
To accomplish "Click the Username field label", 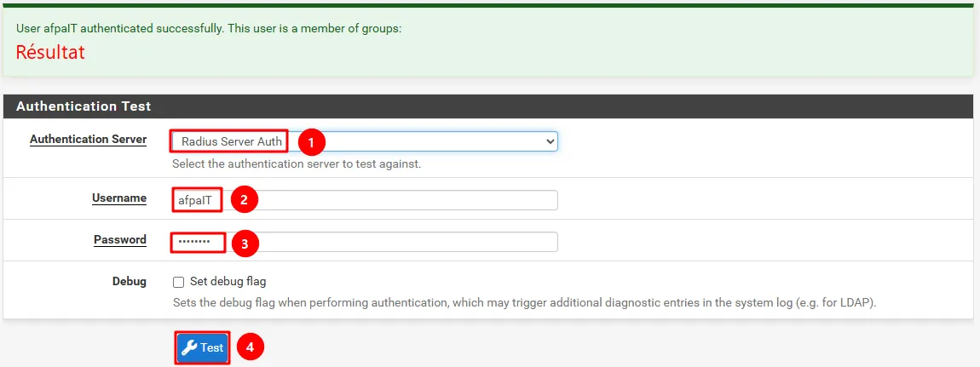I will (x=119, y=198).
